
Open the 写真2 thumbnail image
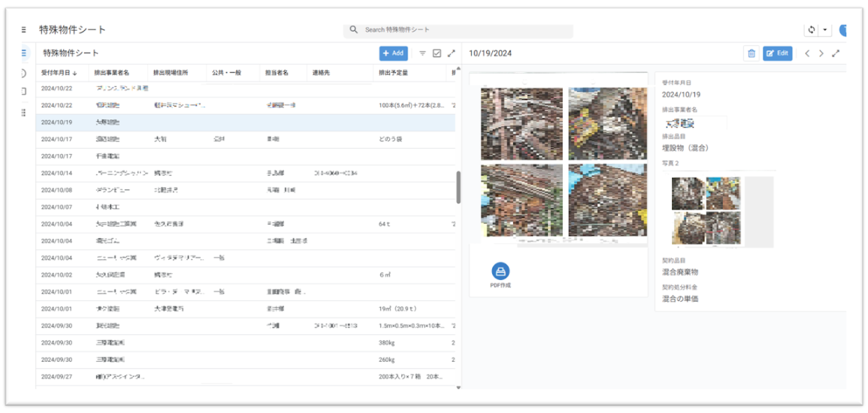tap(706, 212)
